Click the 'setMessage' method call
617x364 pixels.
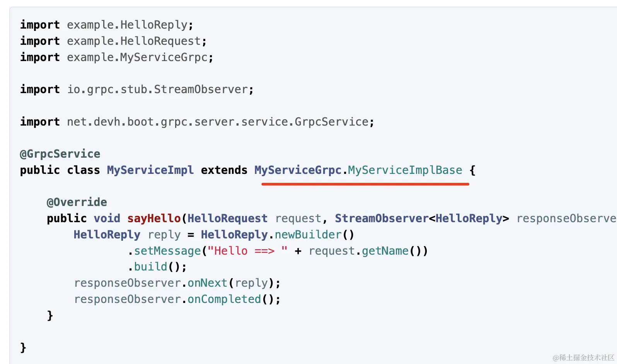(x=167, y=251)
